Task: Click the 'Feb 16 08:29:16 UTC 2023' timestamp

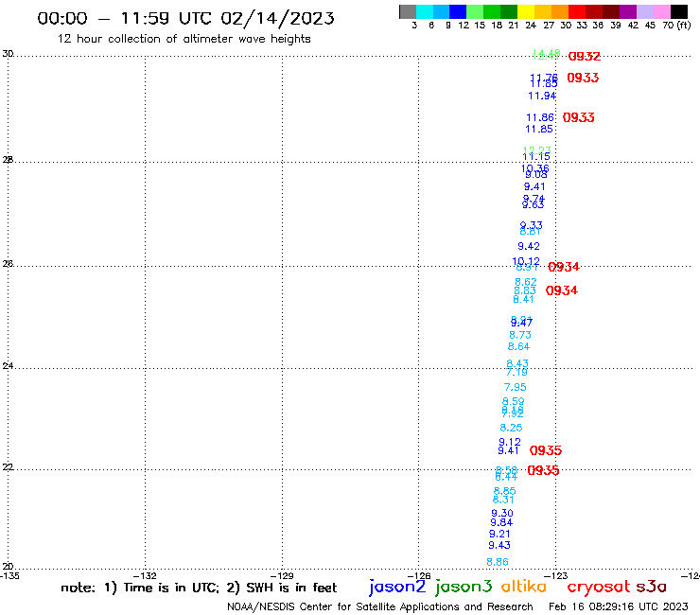Action: click(619, 606)
